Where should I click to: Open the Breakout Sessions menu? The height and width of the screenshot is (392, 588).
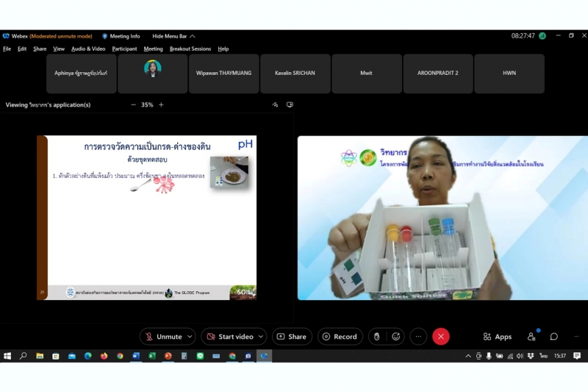point(190,49)
